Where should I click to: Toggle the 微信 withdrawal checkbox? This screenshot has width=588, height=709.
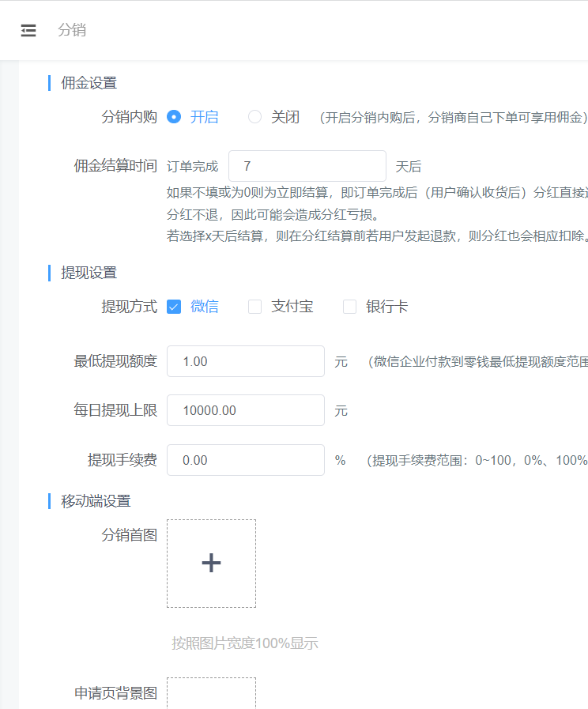click(x=174, y=307)
